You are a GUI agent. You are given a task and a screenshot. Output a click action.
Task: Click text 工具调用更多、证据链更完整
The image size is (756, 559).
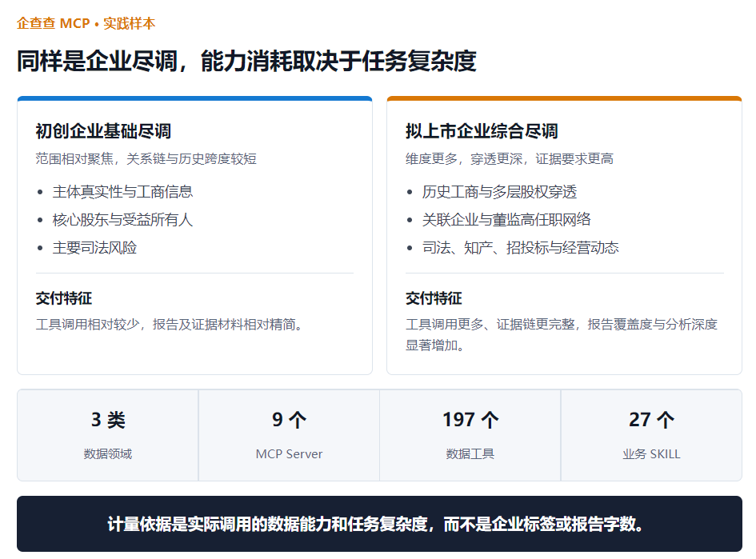click(x=490, y=325)
